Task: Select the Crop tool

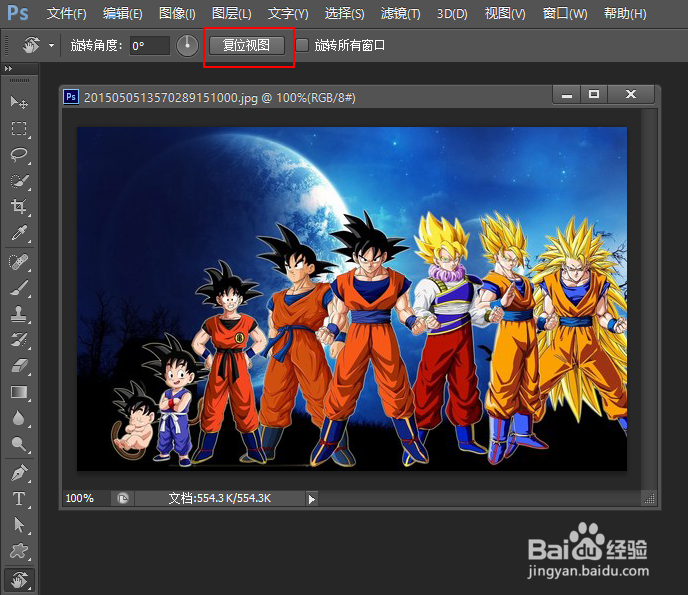Action: (x=19, y=206)
